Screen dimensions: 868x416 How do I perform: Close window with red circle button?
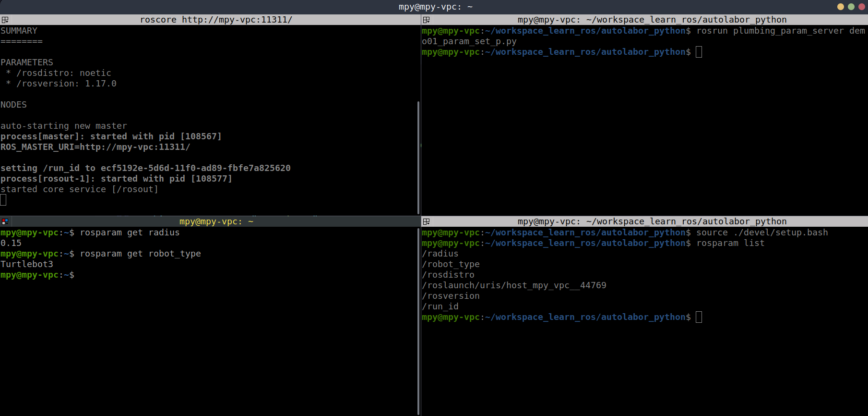tap(861, 7)
